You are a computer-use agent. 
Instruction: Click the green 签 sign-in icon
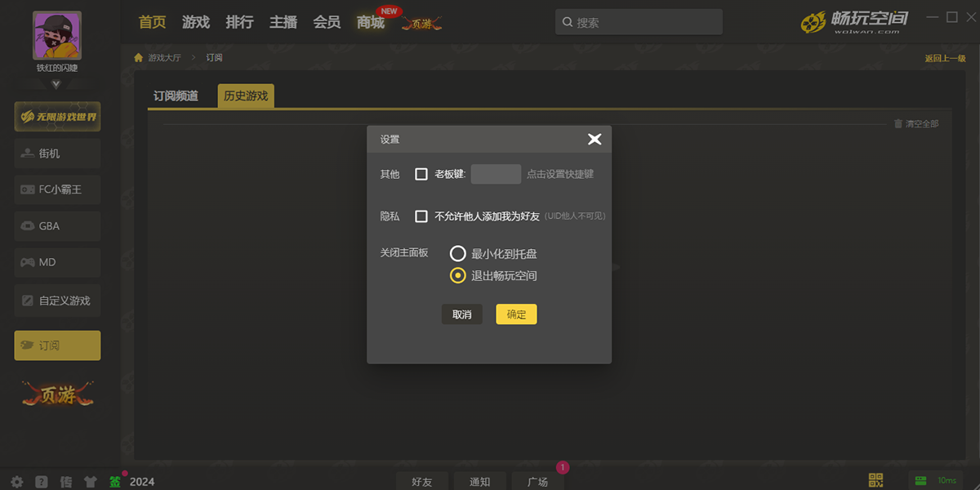point(116,482)
